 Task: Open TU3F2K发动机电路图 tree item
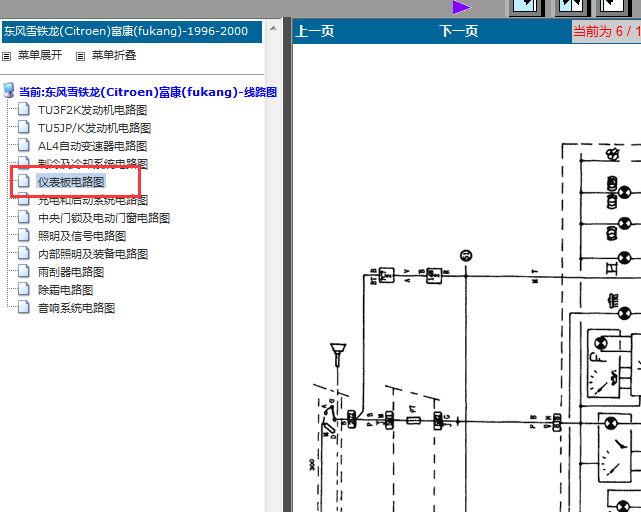point(92,110)
